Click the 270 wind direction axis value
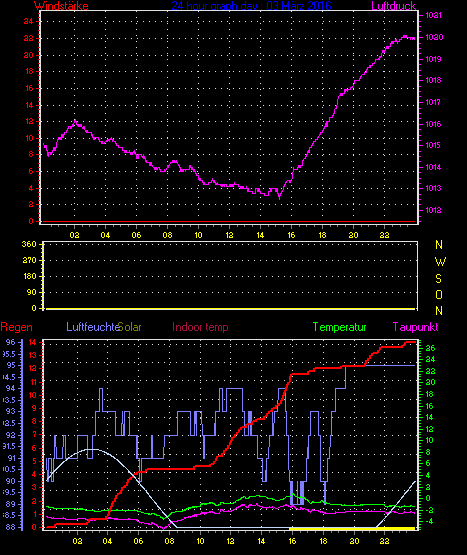The height and width of the screenshot is (555, 467). (x=29, y=261)
